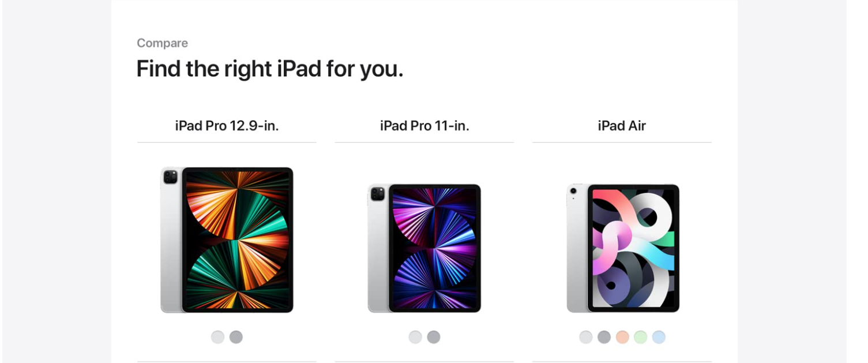Pick the space gray iPad Air color
This screenshot has width=868, height=363.
click(x=604, y=337)
